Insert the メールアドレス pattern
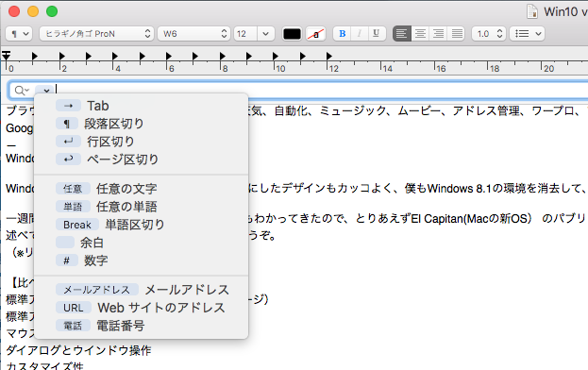Viewport: 588px width, 370px height. [141, 290]
